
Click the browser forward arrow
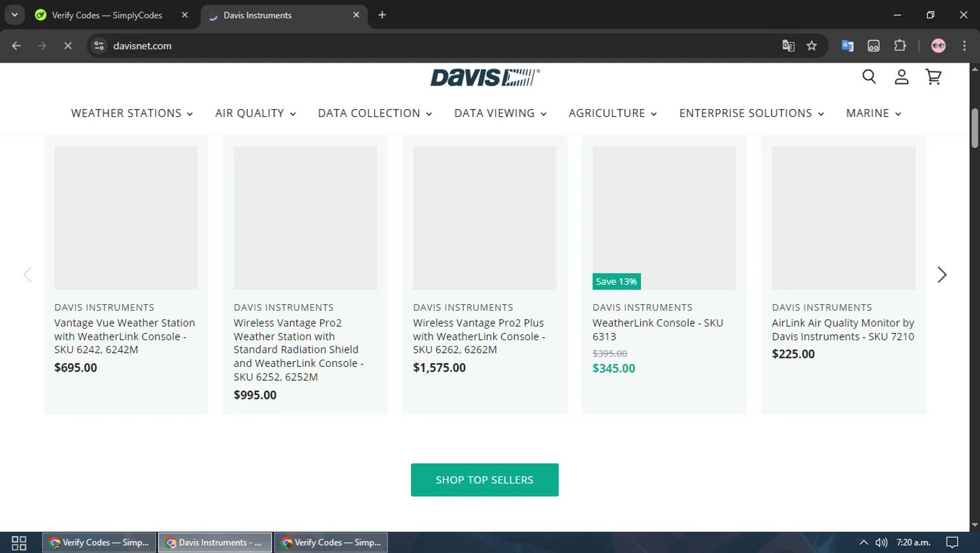pos(42,46)
